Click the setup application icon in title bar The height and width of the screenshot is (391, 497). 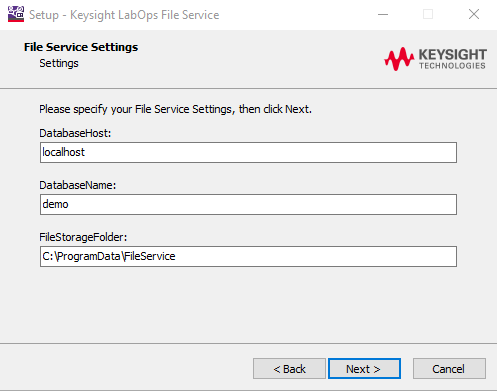[16, 14]
